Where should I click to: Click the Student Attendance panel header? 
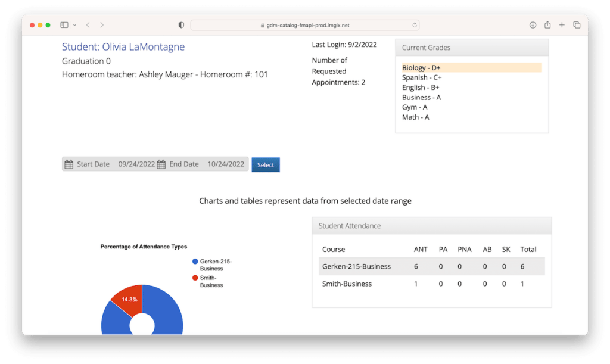coord(431,226)
